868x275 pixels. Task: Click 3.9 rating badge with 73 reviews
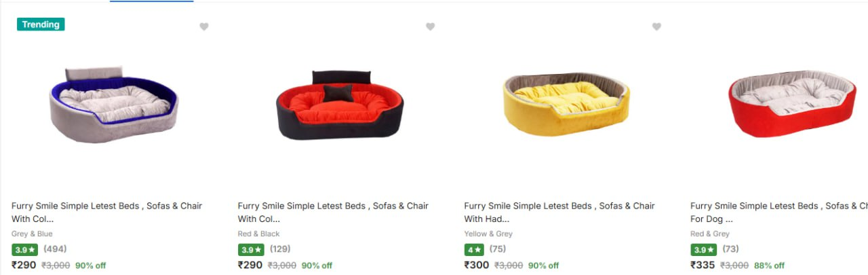coord(703,250)
